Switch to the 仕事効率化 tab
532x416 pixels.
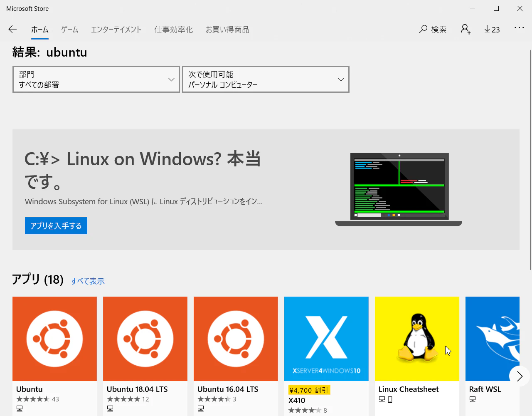point(174,30)
